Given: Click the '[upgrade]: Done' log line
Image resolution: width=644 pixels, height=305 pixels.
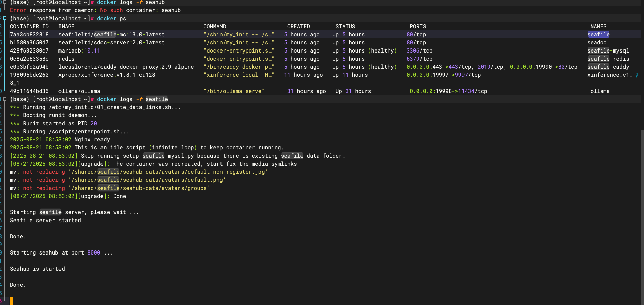Looking at the screenshot, I should click(x=68, y=196).
